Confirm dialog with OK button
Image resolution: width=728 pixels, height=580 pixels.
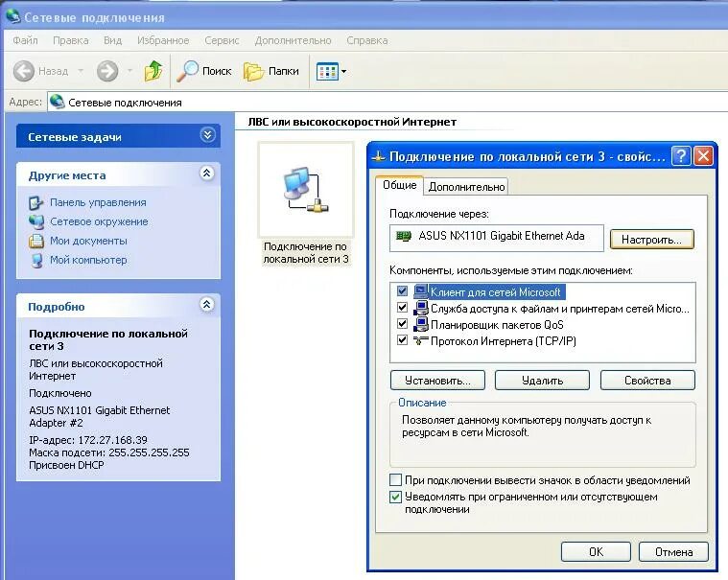pyautogui.click(x=596, y=551)
